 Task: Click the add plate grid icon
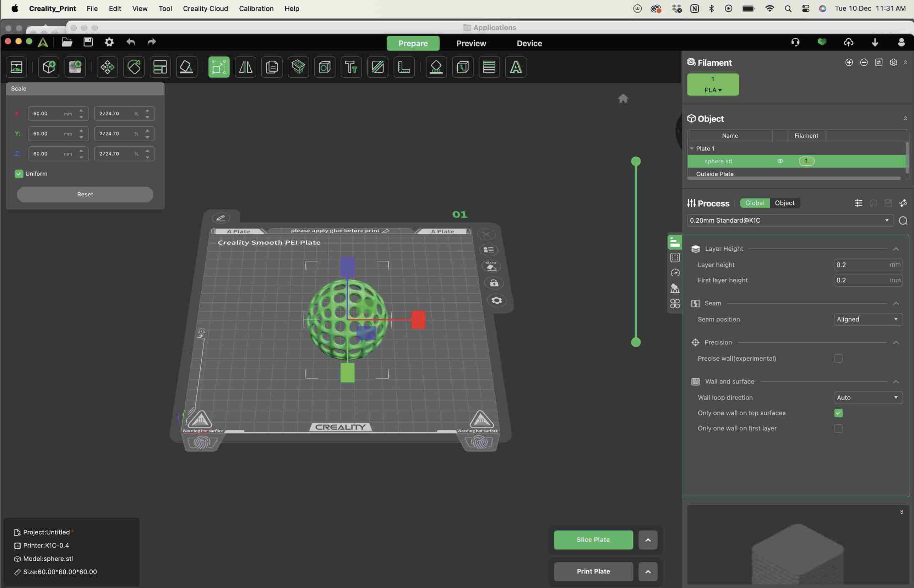(75, 67)
